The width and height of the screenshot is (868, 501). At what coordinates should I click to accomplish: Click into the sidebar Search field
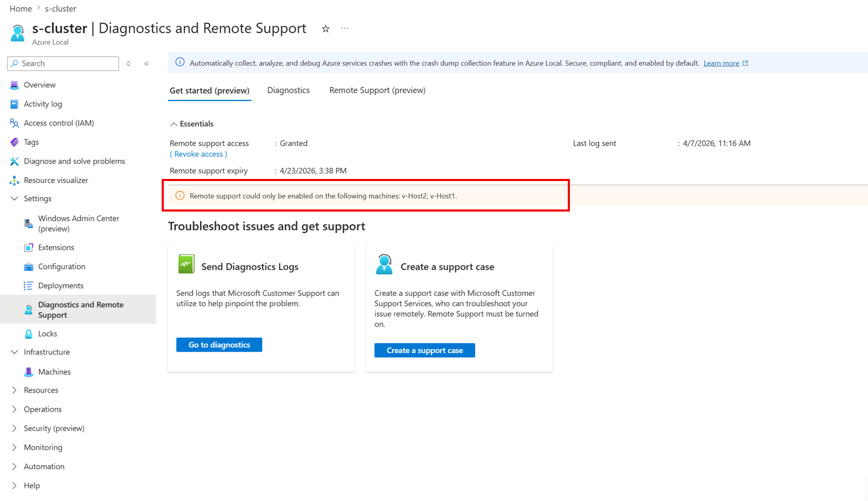(63, 64)
